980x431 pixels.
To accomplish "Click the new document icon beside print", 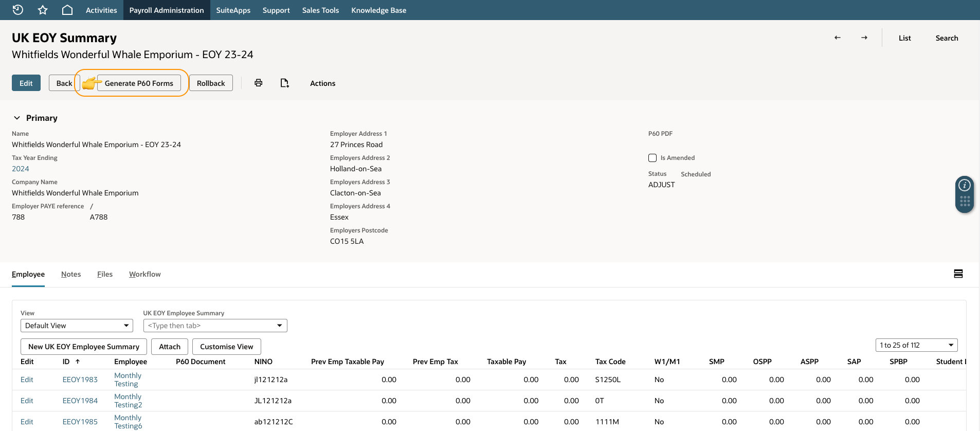I will click(x=284, y=83).
